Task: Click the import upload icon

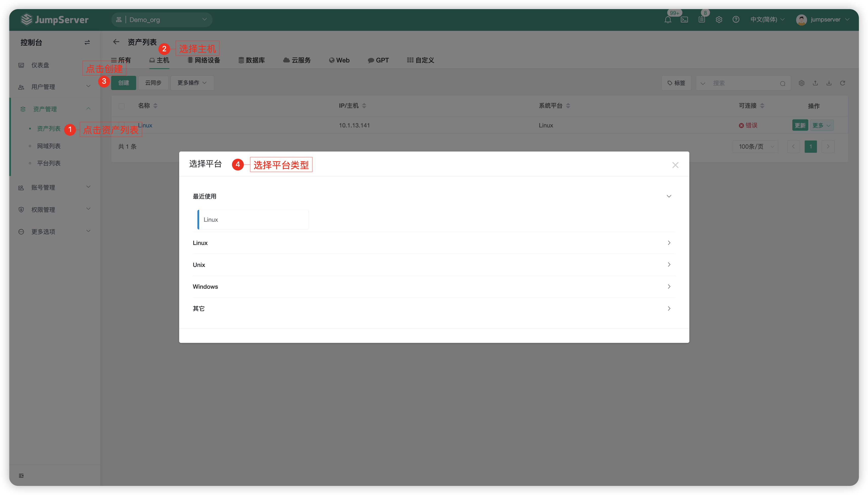Action: [815, 83]
